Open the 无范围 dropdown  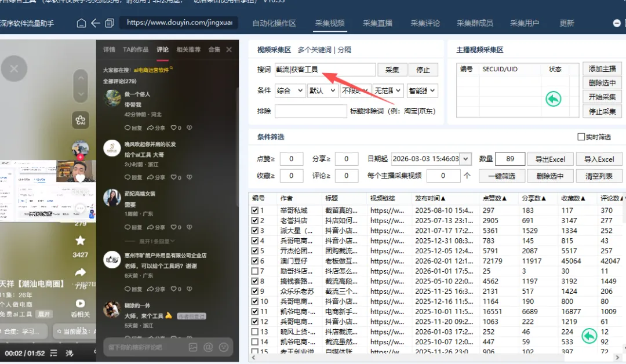pyautogui.click(x=388, y=90)
